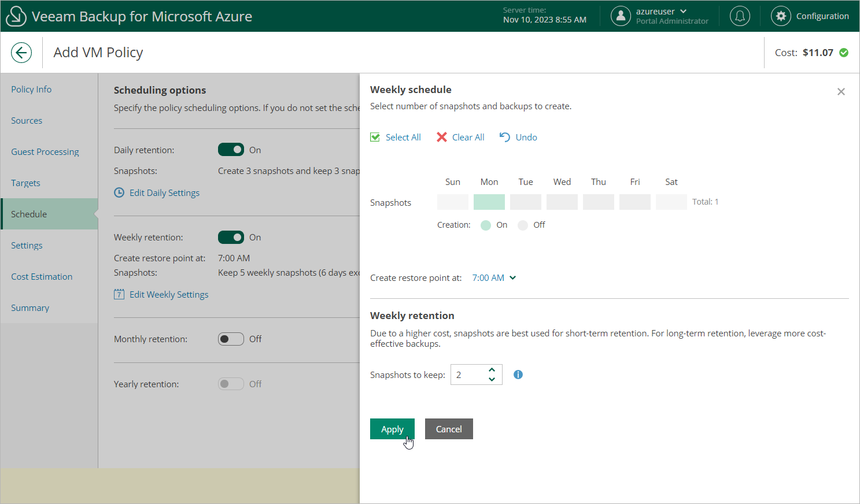Toggle Friday snapshot cell
The width and height of the screenshot is (860, 504).
pos(635,202)
